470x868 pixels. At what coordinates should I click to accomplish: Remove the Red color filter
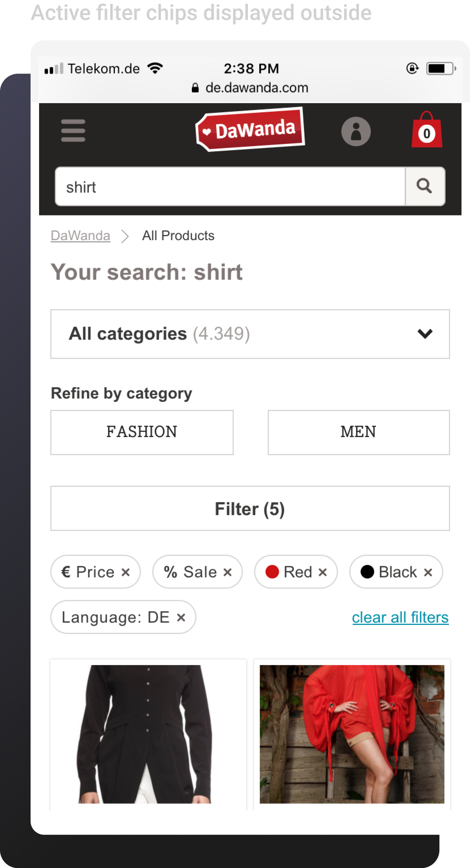[x=323, y=572]
